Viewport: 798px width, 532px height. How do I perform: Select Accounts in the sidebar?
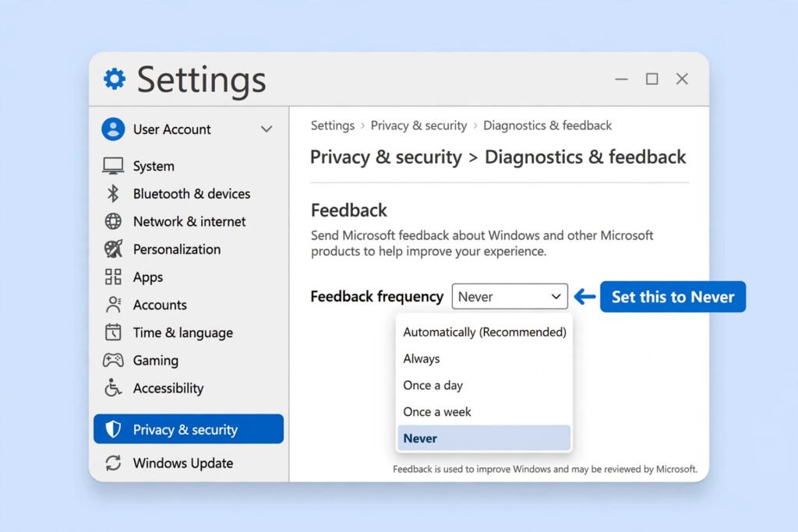click(x=160, y=305)
